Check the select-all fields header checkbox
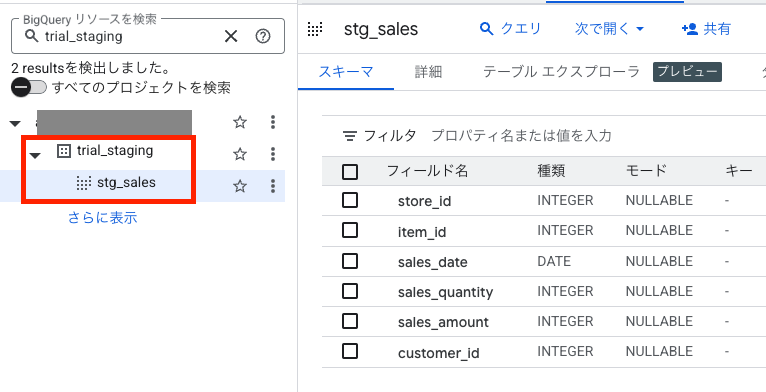 [x=350, y=172]
